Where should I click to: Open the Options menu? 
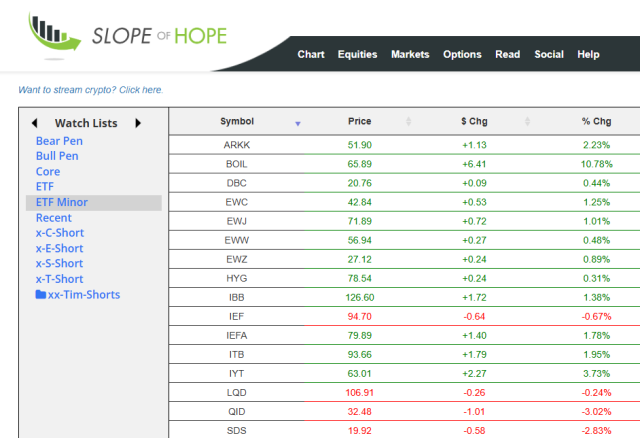tap(462, 54)
